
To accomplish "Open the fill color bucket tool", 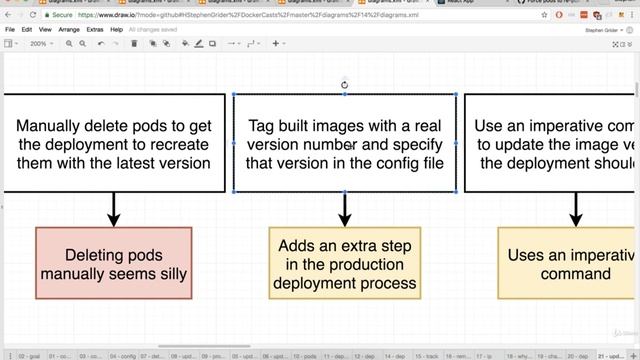I will (x=185, y=43).
